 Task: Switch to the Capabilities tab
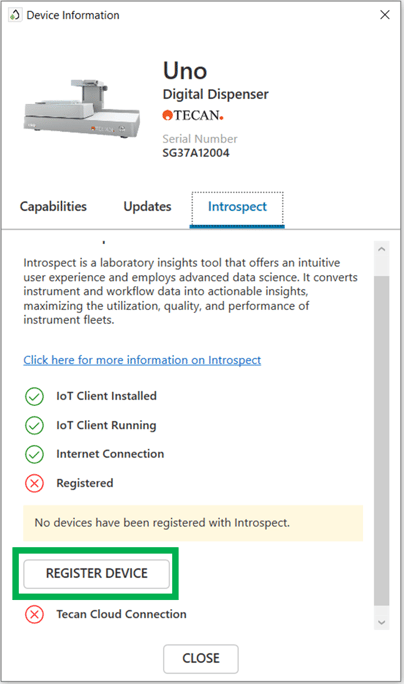click(53, 206)
